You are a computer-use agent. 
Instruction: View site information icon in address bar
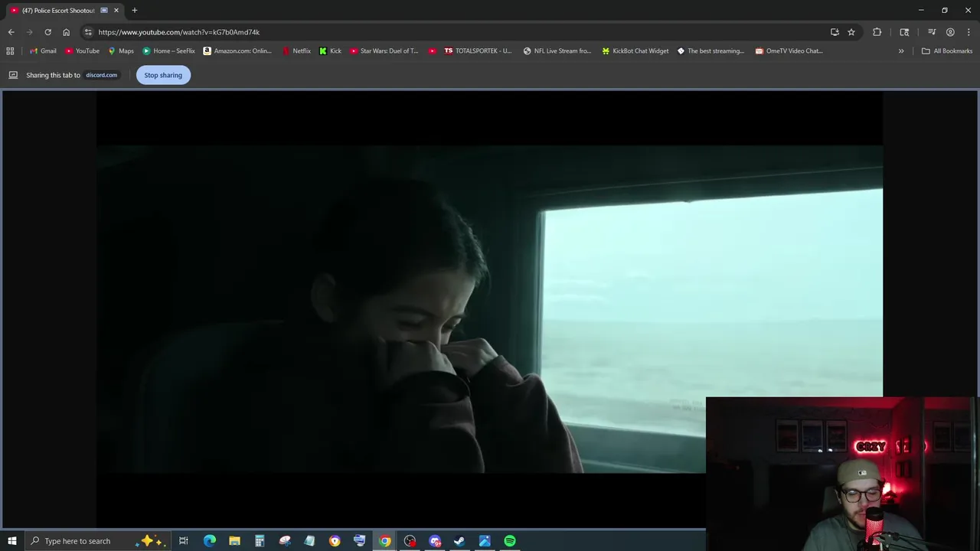click(88, 32)
